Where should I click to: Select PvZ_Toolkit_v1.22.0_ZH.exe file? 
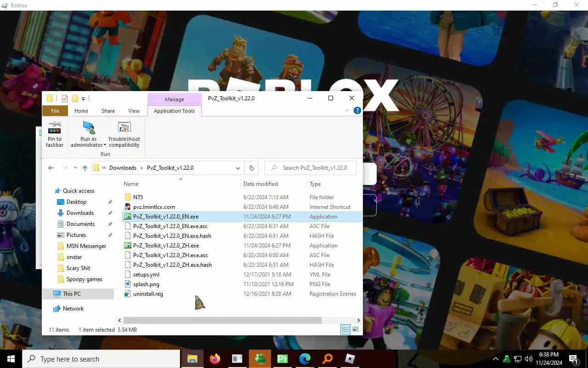(166, 246)
